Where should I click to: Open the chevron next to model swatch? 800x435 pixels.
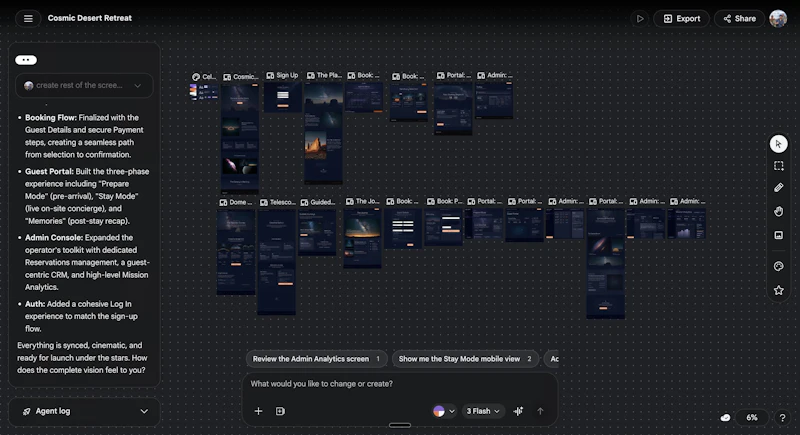(x=452, y=411)
